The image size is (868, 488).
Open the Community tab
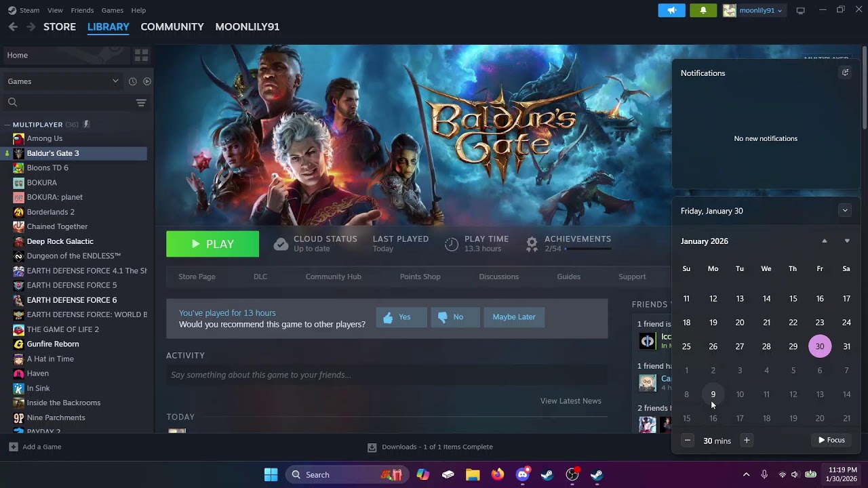tap(172, 26)
